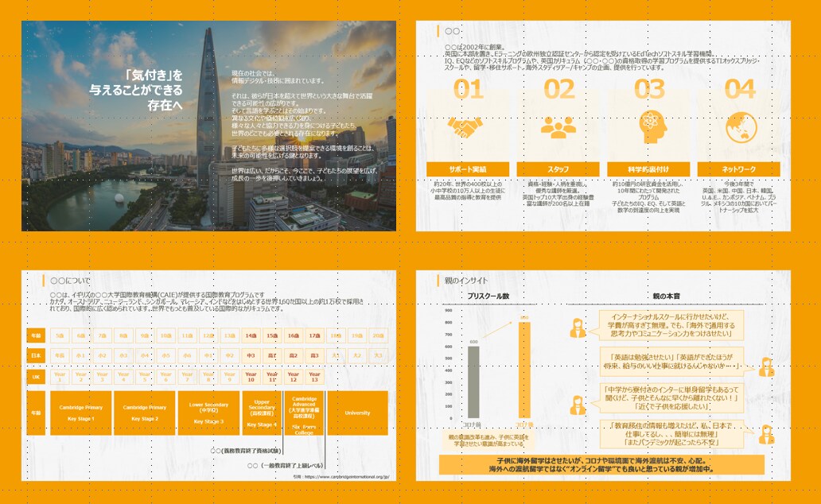Select the Lower Secondary Key Stage 3 box

[x=208, y=413]
